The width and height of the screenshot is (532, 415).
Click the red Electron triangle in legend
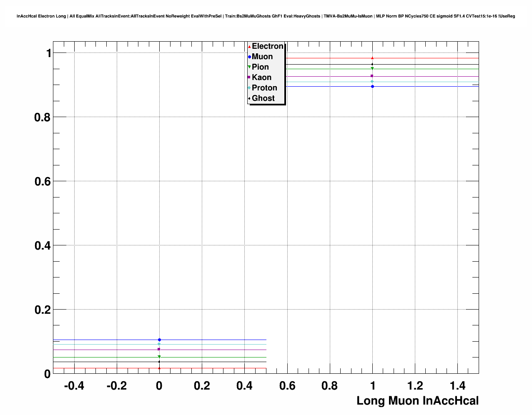tap(249, 47)
